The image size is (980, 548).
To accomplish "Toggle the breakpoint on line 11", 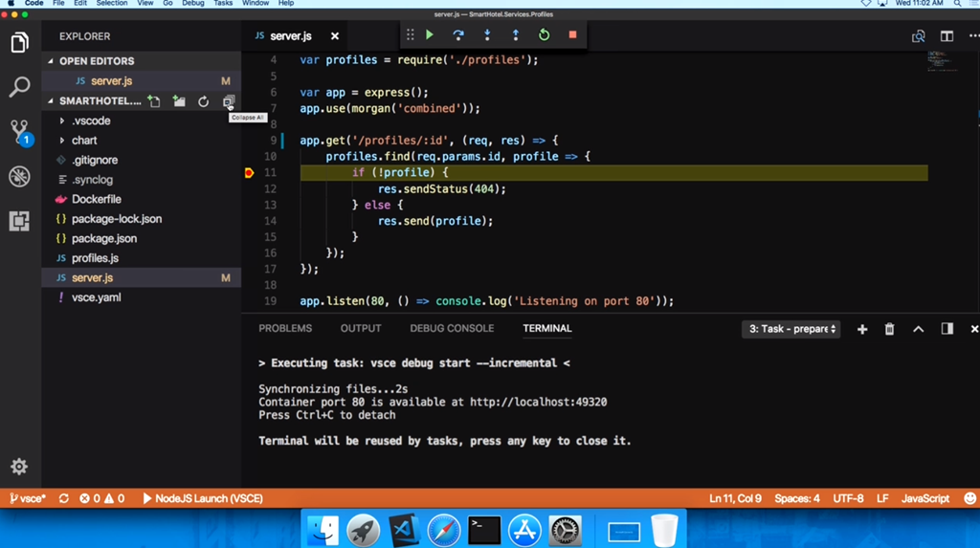I will (249, 173).
